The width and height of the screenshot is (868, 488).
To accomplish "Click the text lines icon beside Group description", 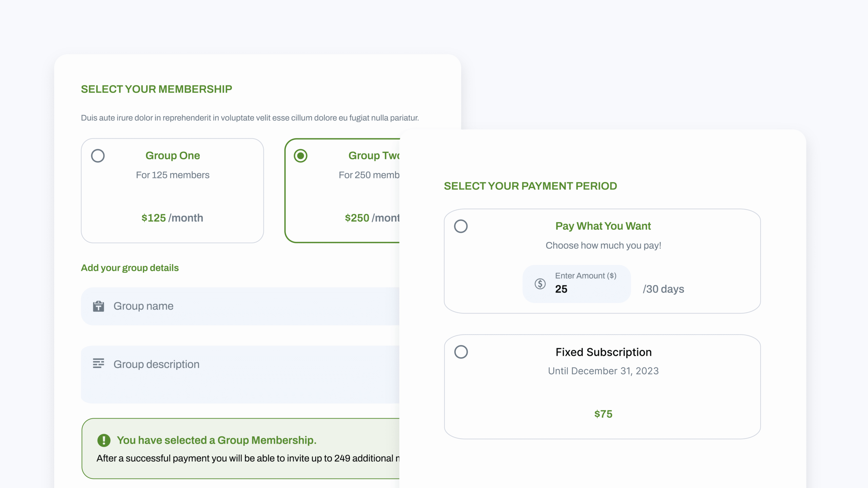I will pos(98,363).
